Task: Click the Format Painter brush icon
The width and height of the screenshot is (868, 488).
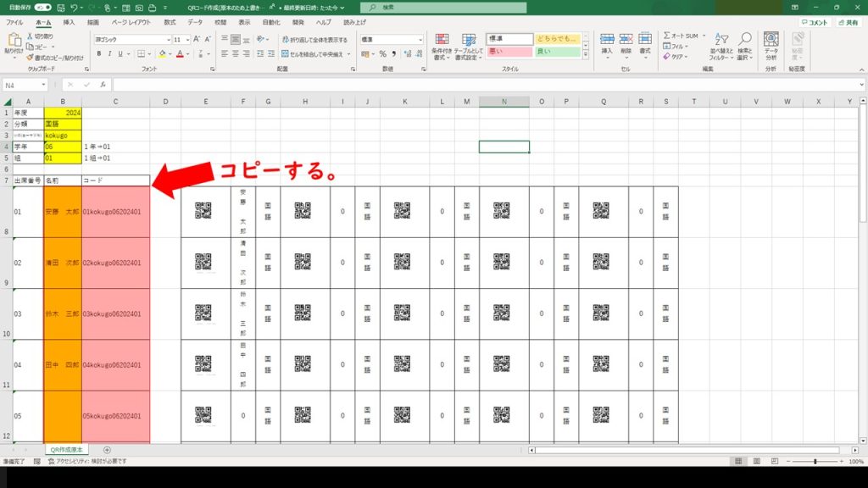Action: click(x=30, y=58)
